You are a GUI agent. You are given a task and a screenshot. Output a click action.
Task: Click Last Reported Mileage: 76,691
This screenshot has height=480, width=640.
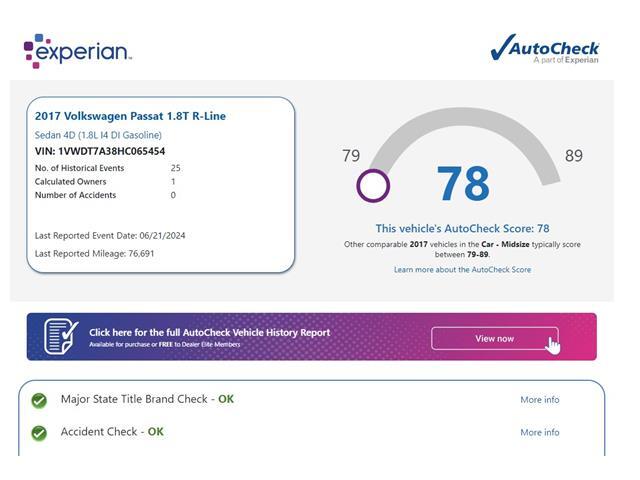pyautogui.click(x=94, y=253)
